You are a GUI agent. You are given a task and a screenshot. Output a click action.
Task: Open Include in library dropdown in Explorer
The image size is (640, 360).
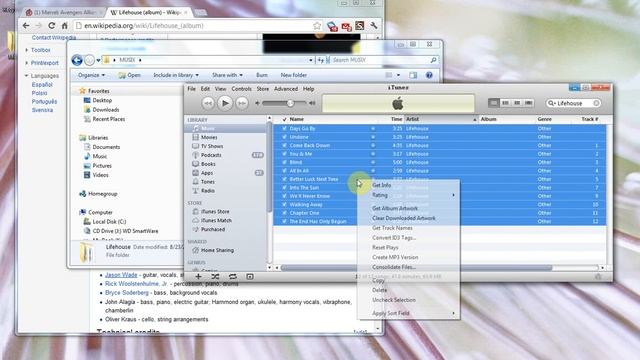[x=176, y=75]
